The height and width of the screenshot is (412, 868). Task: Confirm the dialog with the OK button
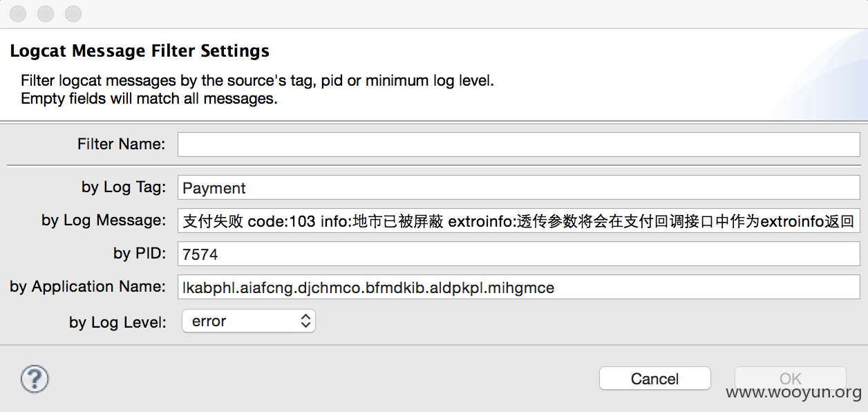click(790, 378)
